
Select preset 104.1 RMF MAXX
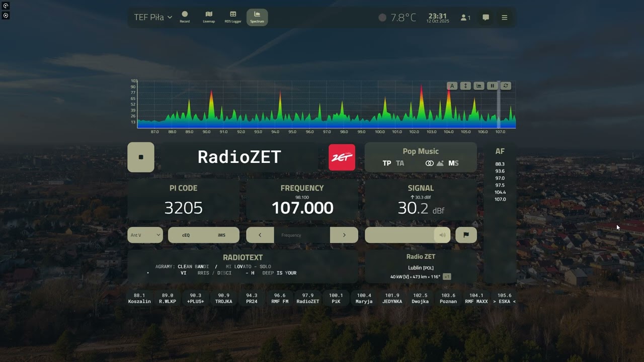pos(476,299)
